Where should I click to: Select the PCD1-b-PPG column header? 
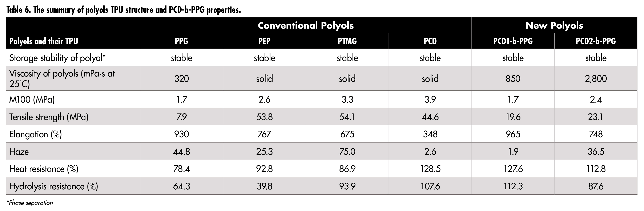[x=513, y=41]
